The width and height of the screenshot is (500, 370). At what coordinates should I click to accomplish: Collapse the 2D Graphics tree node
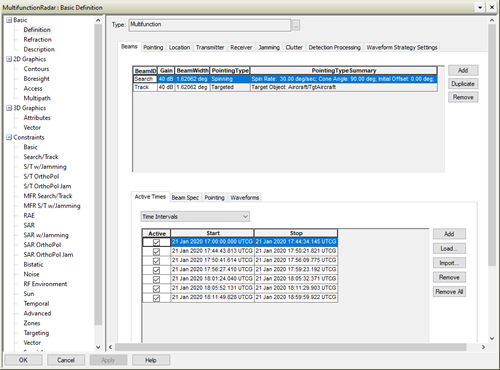[x=9, y=59]
